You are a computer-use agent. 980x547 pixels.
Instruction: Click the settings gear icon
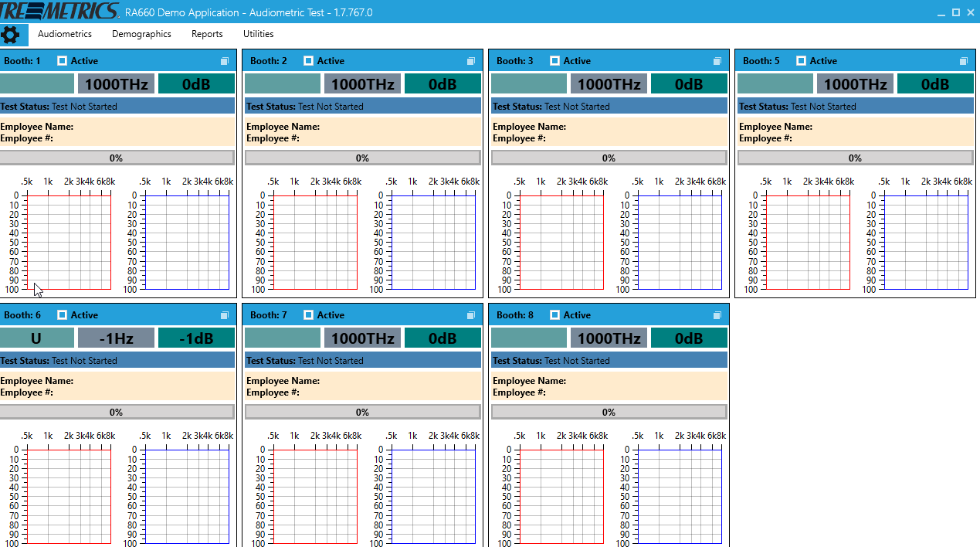click(11, 35)
